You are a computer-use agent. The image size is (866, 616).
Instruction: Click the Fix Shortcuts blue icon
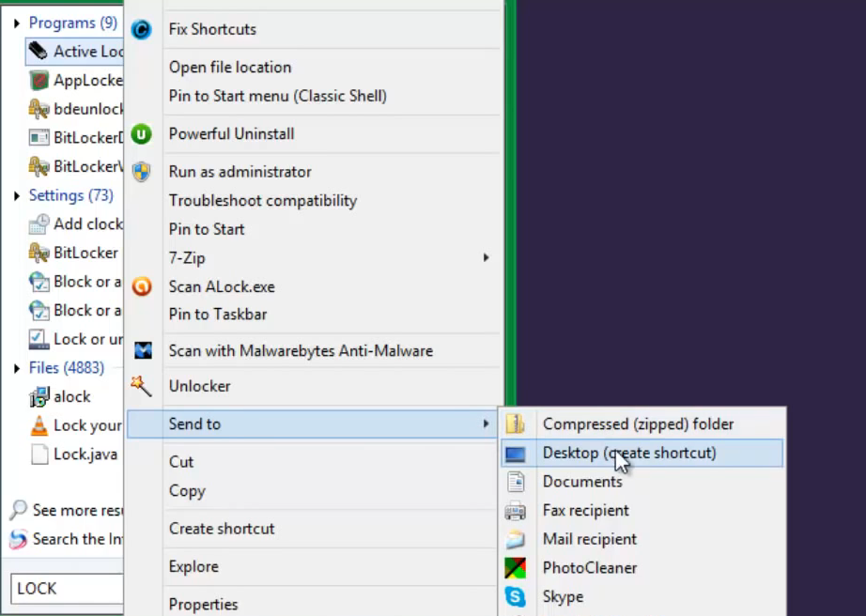141,29
